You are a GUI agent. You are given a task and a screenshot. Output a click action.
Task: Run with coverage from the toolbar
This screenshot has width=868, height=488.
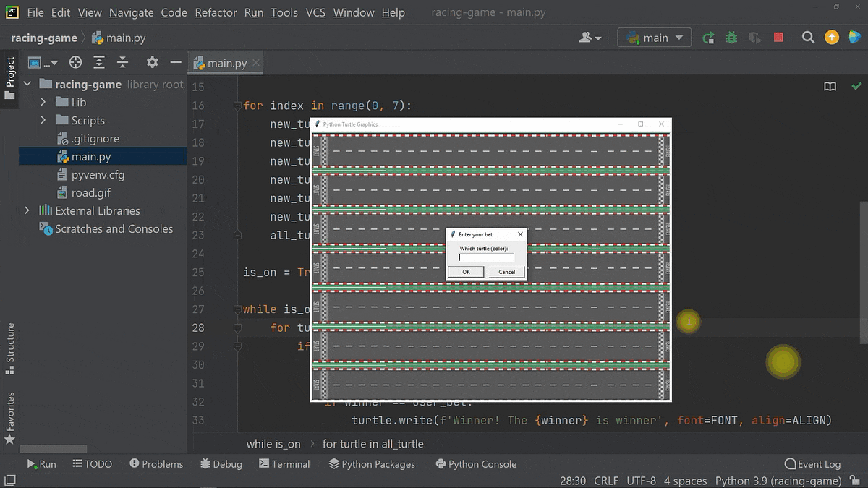[754, 38]
